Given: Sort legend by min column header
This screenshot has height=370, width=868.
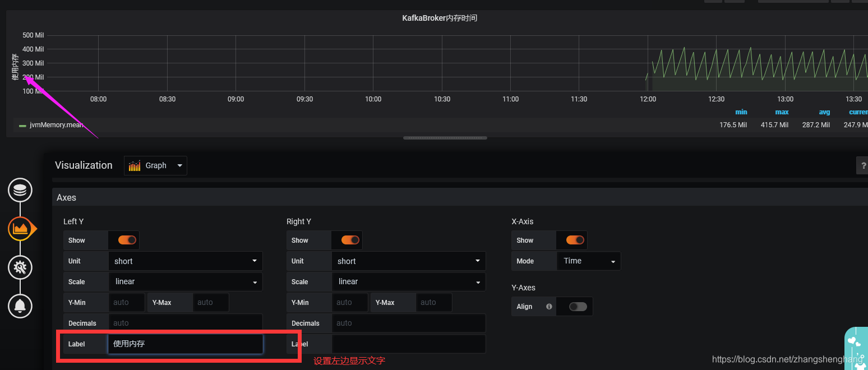Looking at the screenshot, I should click(x=741, y=112).
